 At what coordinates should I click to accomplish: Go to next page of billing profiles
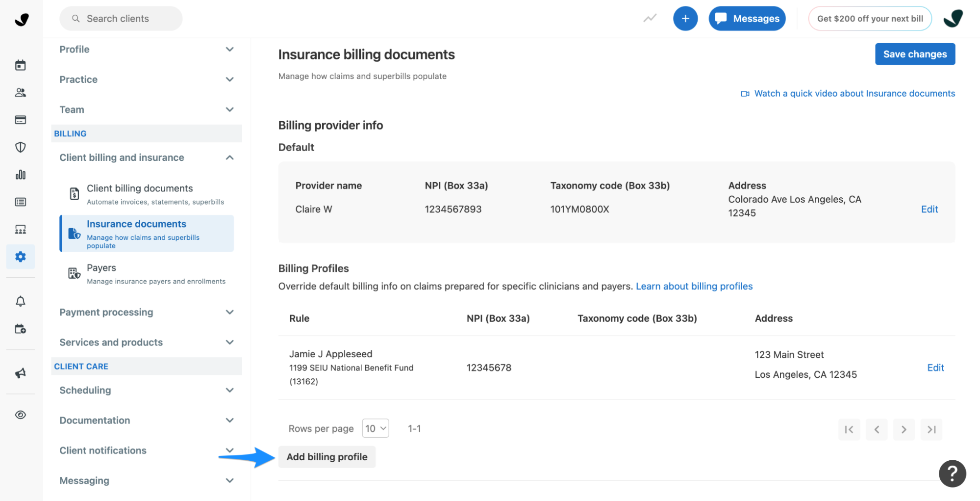(904, 429)
